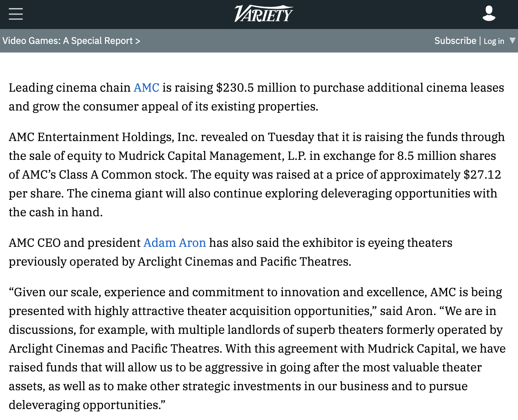Viewport: 518px width, 420px height.
Task: Open Video Games: A Special Report
Action: (x=67, y=41)
